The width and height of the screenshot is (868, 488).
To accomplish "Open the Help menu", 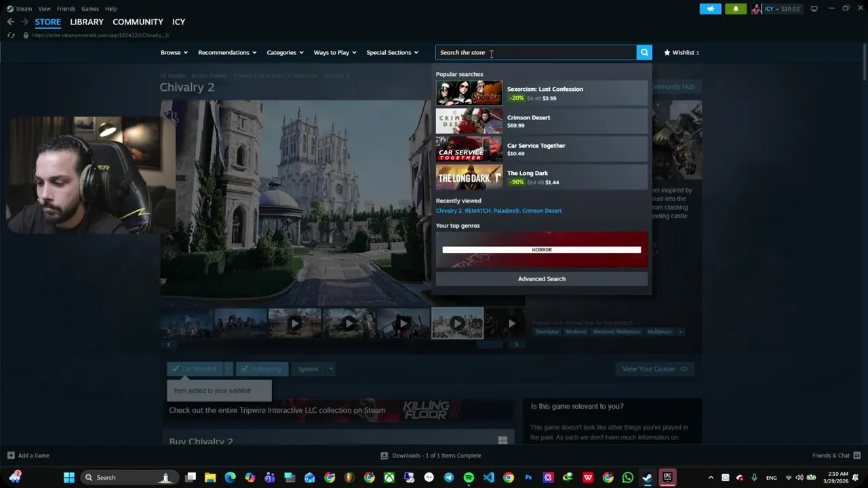I will coord(111,9).
